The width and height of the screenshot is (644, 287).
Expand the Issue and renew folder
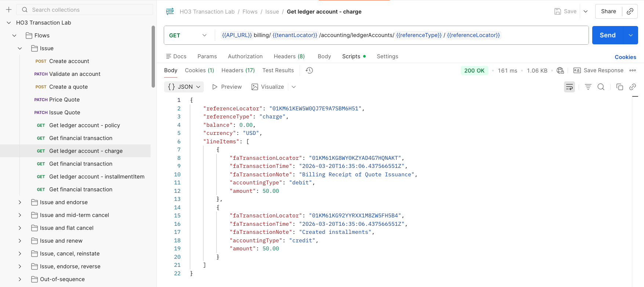tap(20, 241)
